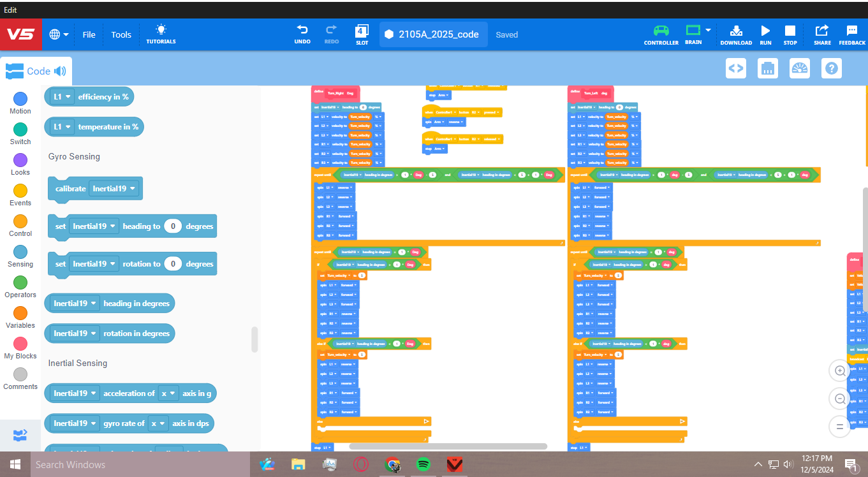Open the Operators blocks category

[x=20, y=286]
